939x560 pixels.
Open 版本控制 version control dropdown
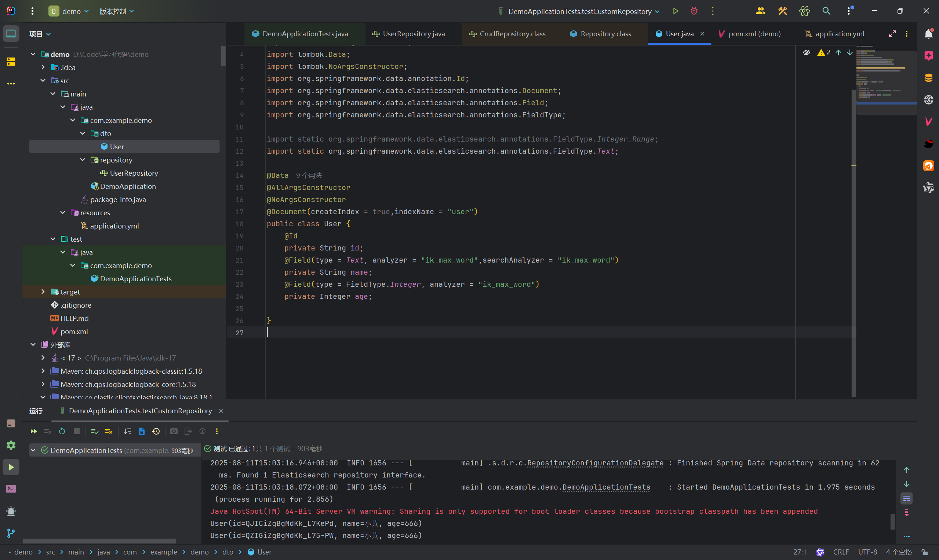(117, 11)
